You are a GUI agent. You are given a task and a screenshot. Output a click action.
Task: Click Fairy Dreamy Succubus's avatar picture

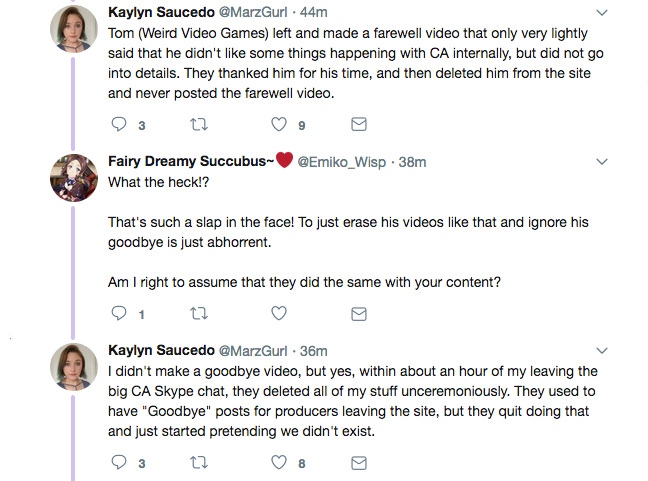tap(73, 179)
